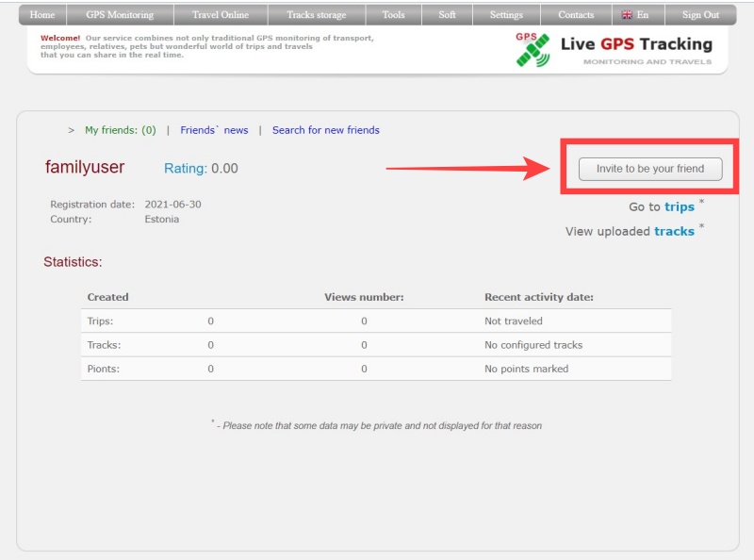Click the UK flag language icon
Screen dimensions: 754x560
click(x=627, y=15)
